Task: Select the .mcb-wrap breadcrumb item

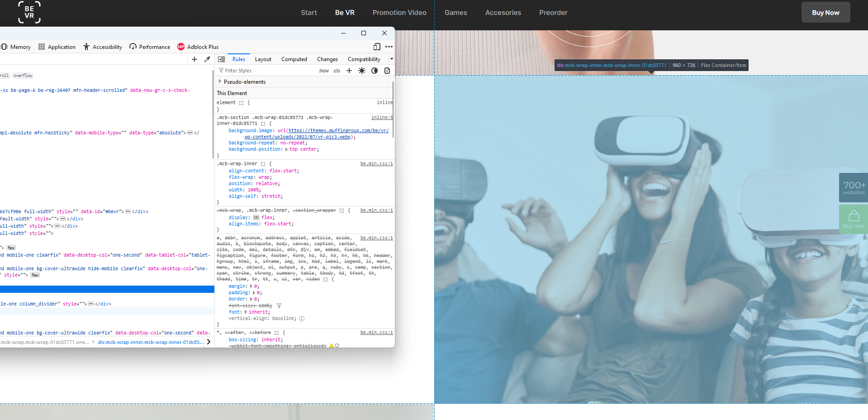Action: pyautogui.click(x=44, y=342)
